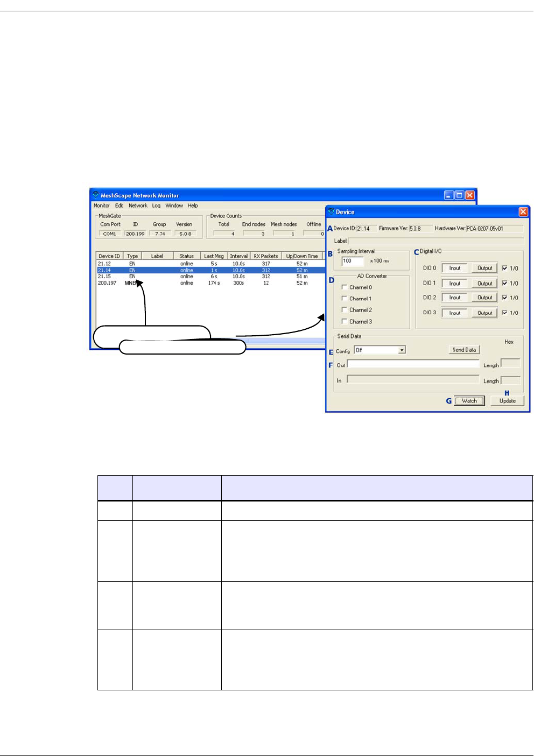Click the Sampling Interval input field
534x756 pixels.
[353, 261]
